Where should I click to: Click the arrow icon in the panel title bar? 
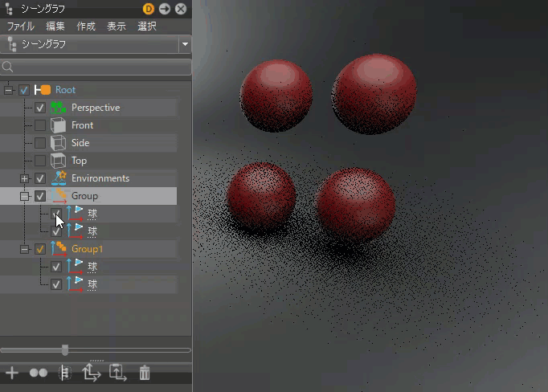tap(165, 9)
